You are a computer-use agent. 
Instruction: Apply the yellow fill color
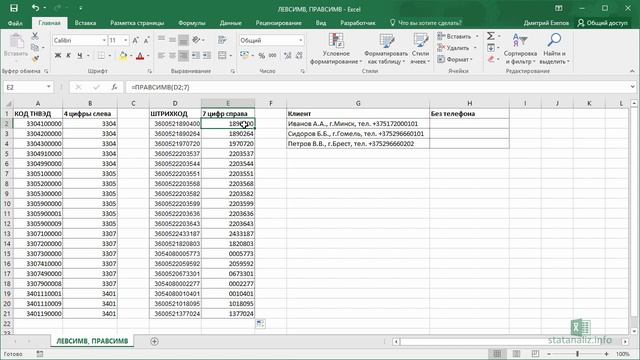pos(123,56)
